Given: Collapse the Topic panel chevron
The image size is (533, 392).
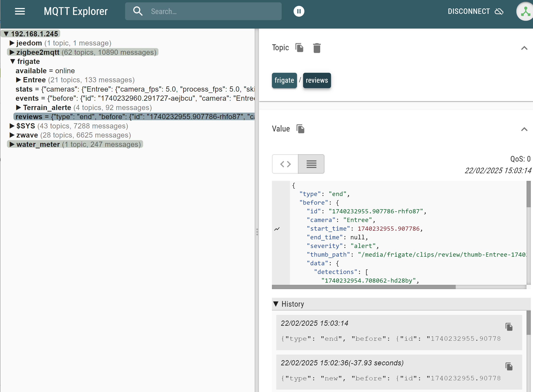Looking at the screenshot, I should click(524, 48).
